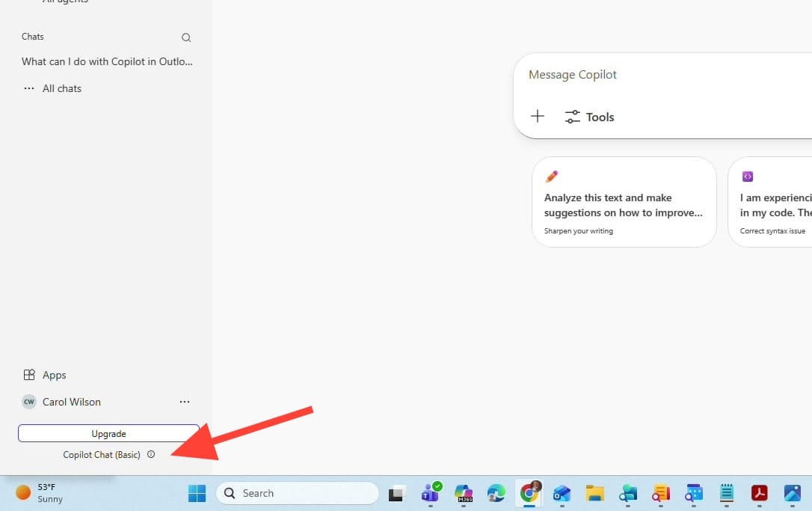The height and width of the screenshot is (511, 812).
Task: Open Microsoft Teams from the taskbar
Action: 431,494
